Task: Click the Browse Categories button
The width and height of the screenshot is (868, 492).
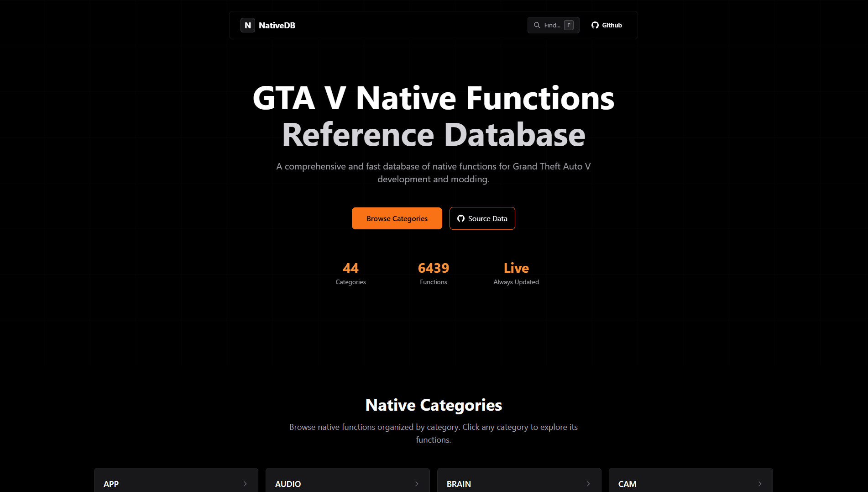Action: point(397,218)
